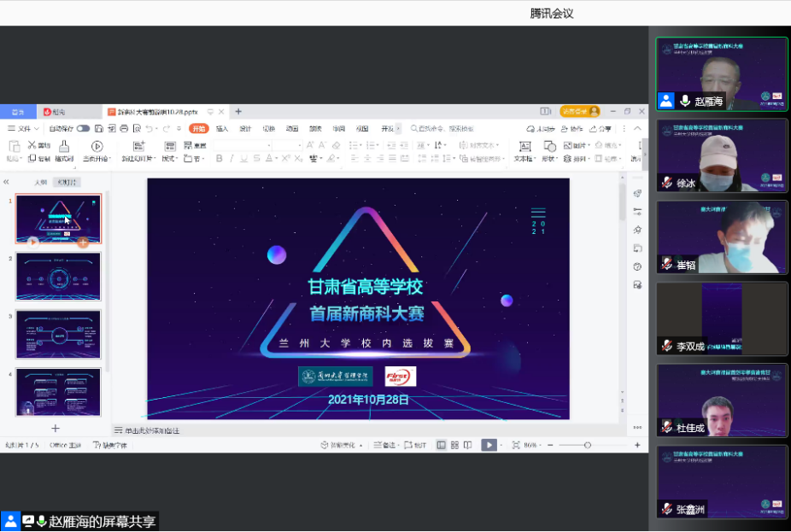Screen dimensions: 791x532
Task: Switch to the 大纲 outline panel tab
Action: point(40,182)
